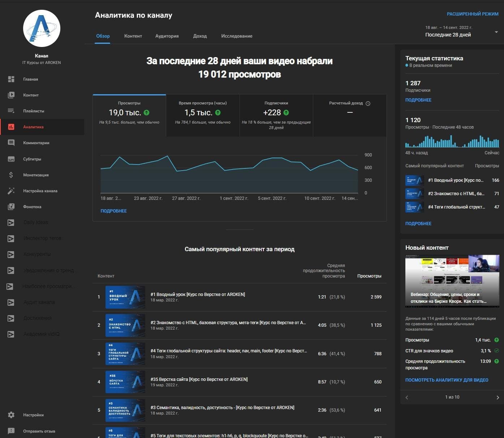This screenshot has width=504, height=438.
Task: Click the Достижения vidIQ icon
Action: pyautogui.click(x=11, y=318)
